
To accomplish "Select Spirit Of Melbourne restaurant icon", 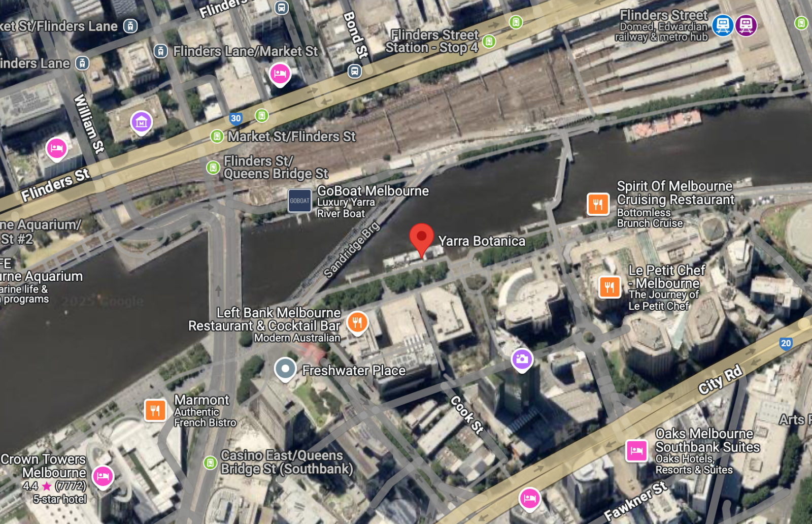I will [x=598, y=204].
